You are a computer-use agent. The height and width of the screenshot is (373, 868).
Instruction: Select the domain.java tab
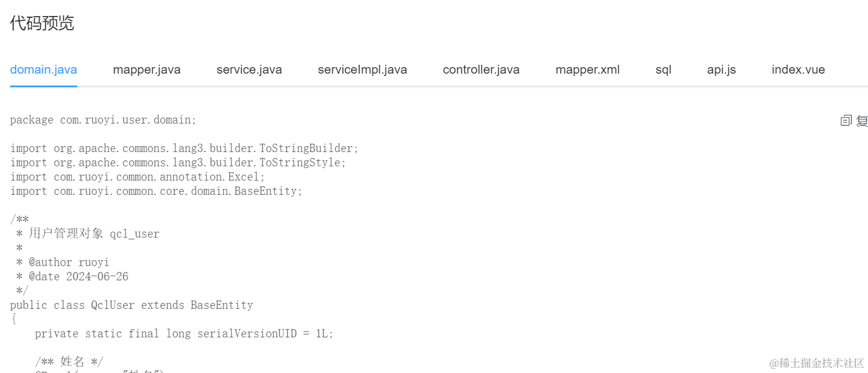pyautogui.click(x=43, y=69)
